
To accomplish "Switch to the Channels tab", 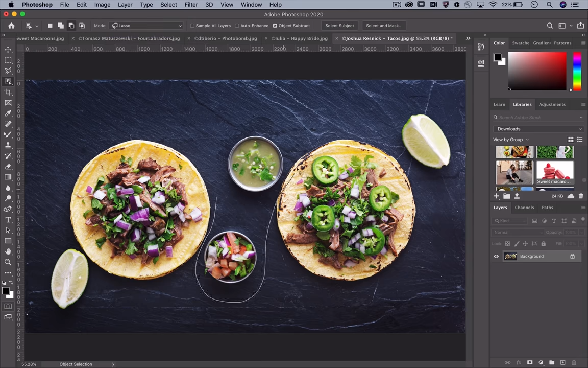I will click(x=524, y=208).
